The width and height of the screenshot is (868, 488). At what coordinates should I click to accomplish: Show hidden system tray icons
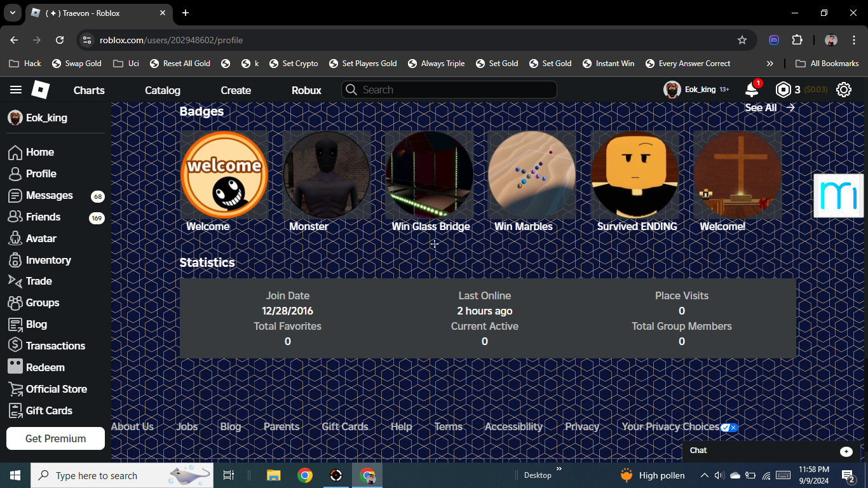(704, 475)
